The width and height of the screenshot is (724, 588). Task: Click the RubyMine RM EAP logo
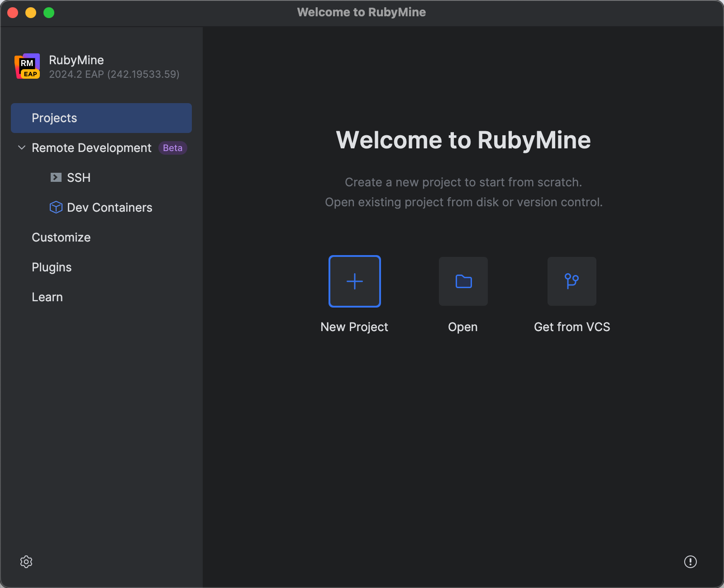coord(28,66)
